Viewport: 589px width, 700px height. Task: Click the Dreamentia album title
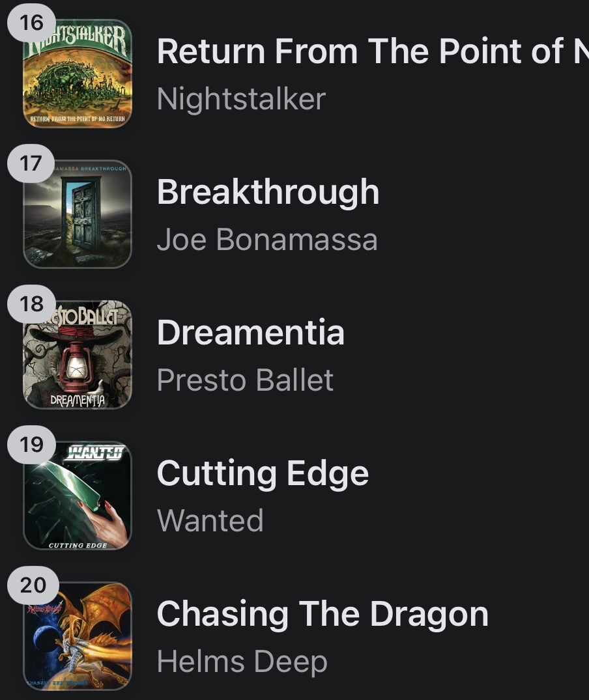click(250, 332)
